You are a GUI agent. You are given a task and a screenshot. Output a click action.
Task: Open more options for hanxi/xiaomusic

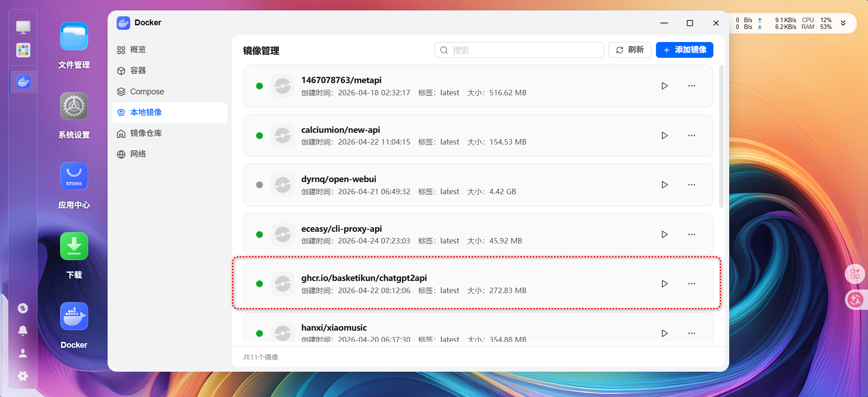pos(692,333)
